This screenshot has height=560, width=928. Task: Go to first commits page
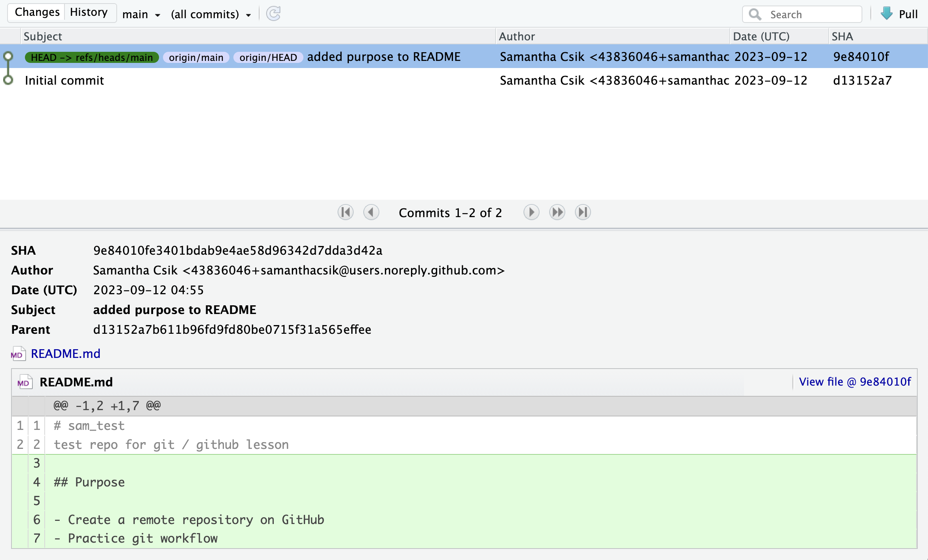pyautogui.click(x=345, y=212)
